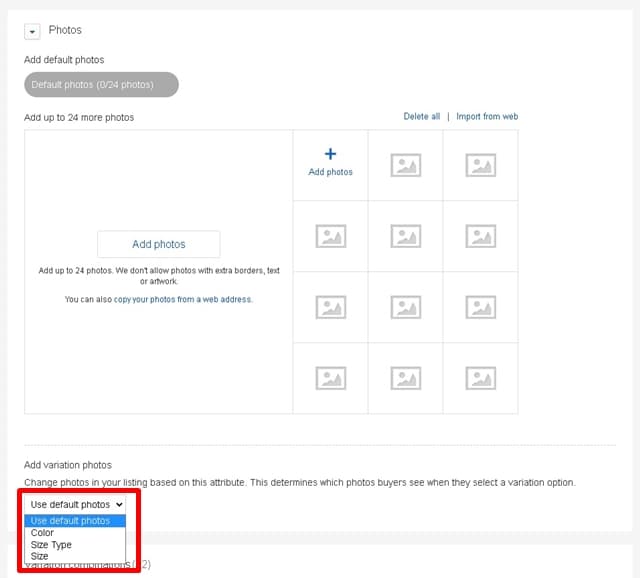Click the top-right photo placeholder icon
640x578 pixels.
pos(480,165)
